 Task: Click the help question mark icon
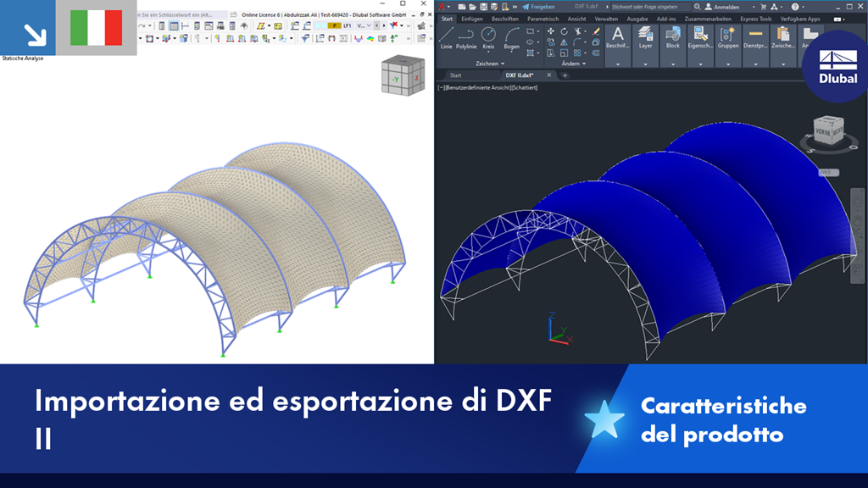794,7
